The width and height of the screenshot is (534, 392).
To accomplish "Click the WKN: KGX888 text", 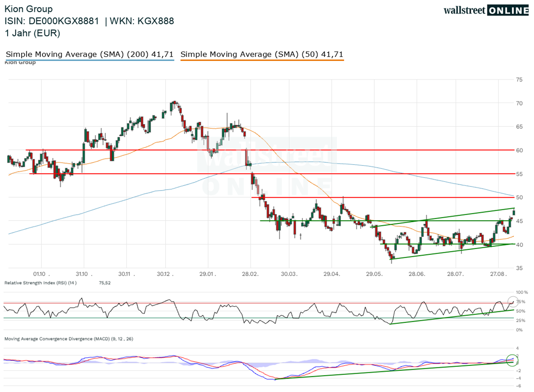I will (142, 21).
